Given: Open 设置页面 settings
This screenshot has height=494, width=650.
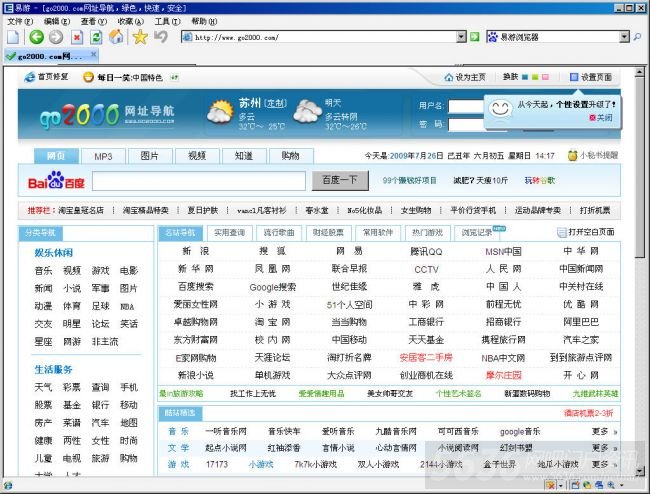Looking at the screenshot, I should (x=591, y=77).
